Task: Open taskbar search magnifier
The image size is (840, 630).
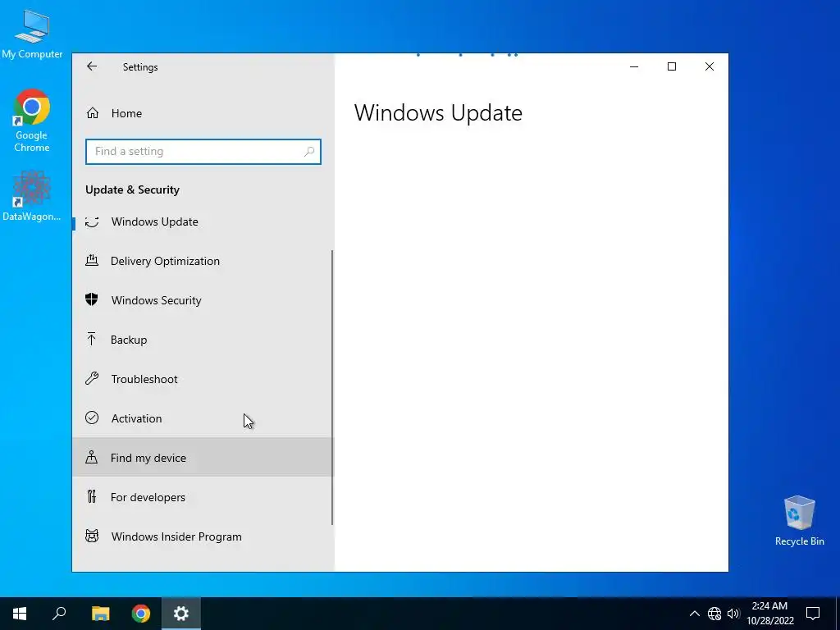Action: 59,614
